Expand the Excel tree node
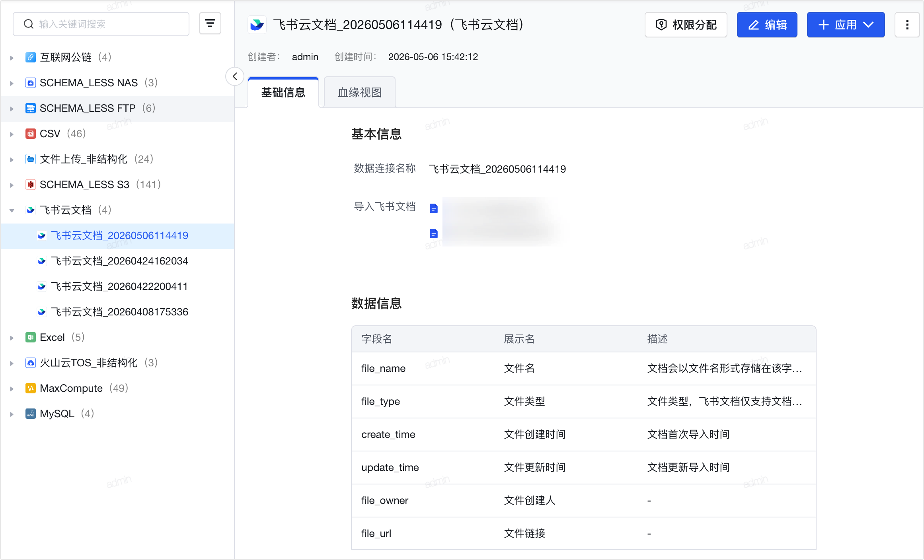Screen dimensions: 924x560 tap(12, 338)
